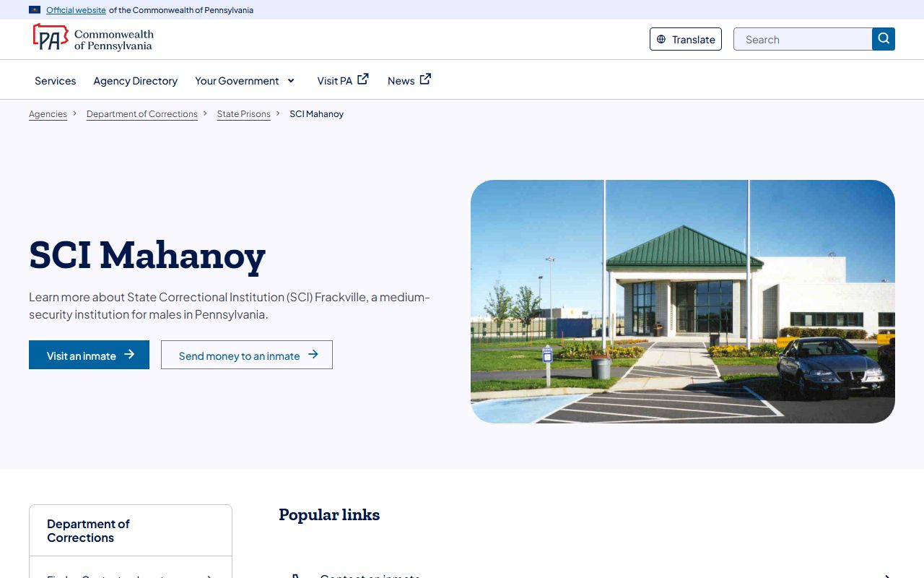Follow the Official website link
Image resolution: width=924 pixels, height=578 pixels.
pyautogui.click(x=76, y=10)
